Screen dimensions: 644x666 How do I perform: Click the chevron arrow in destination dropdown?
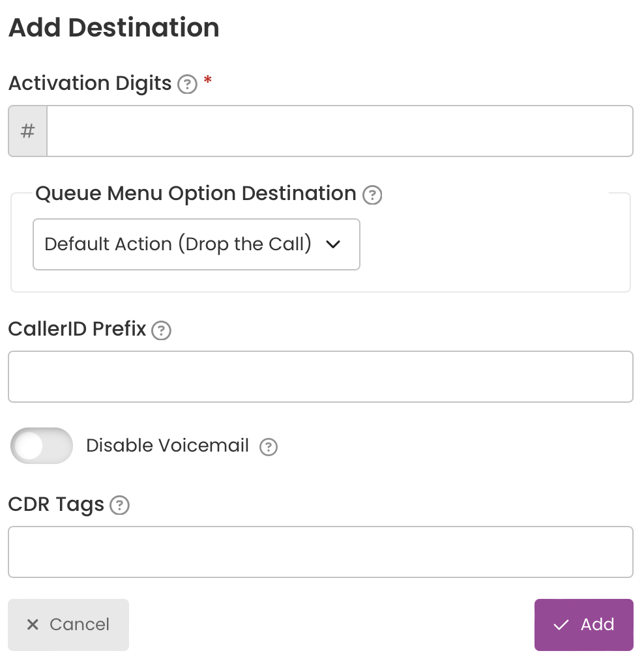(333, 244)
